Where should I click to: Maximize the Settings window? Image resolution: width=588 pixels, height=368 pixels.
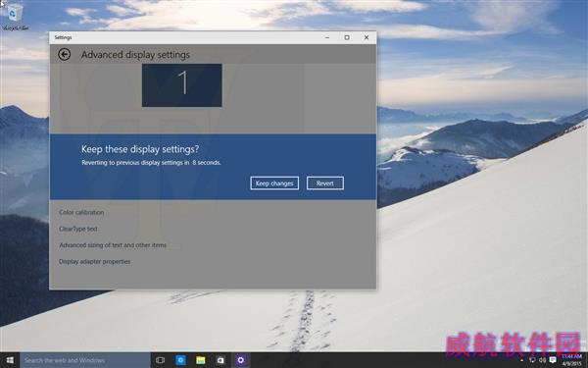point(347,37)
